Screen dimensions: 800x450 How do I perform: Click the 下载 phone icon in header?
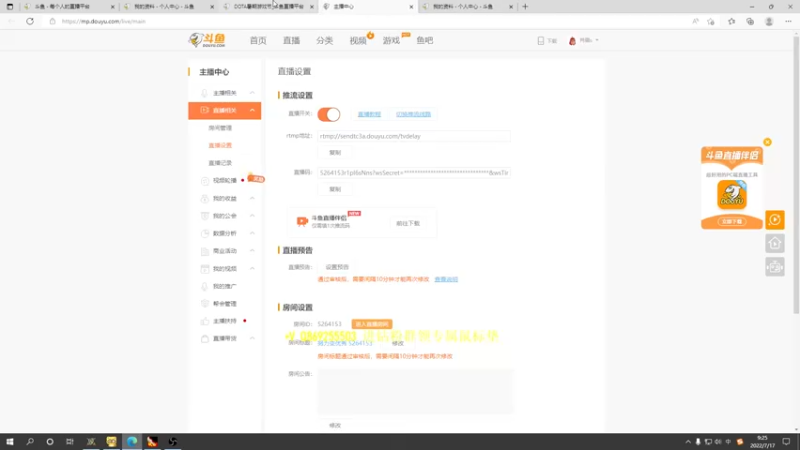coord(541,40)
